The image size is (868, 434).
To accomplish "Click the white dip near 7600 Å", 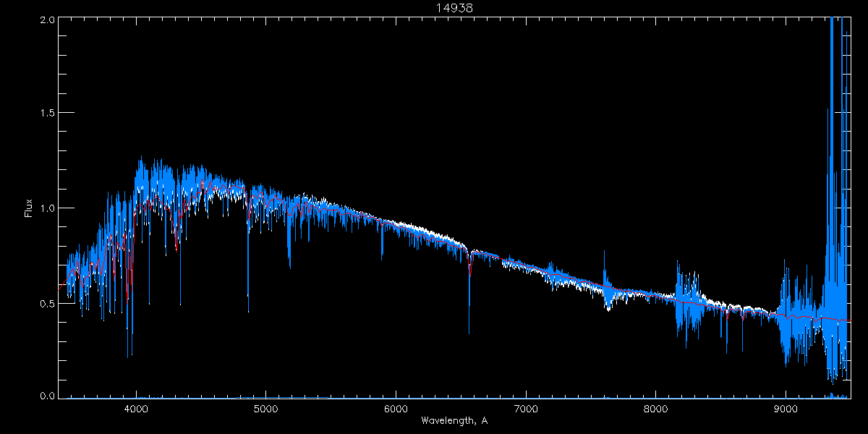I will click(608, 302).
